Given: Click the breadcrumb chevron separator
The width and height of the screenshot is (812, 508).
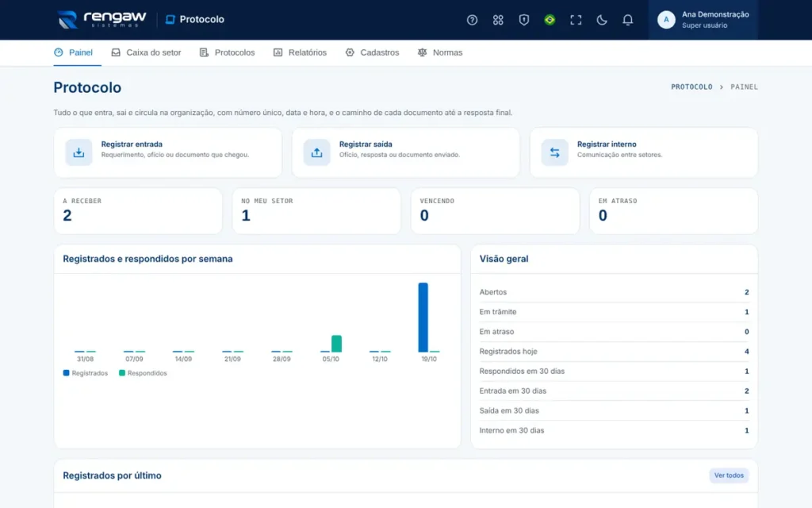Looking at the screenshot, I should 722,87.
